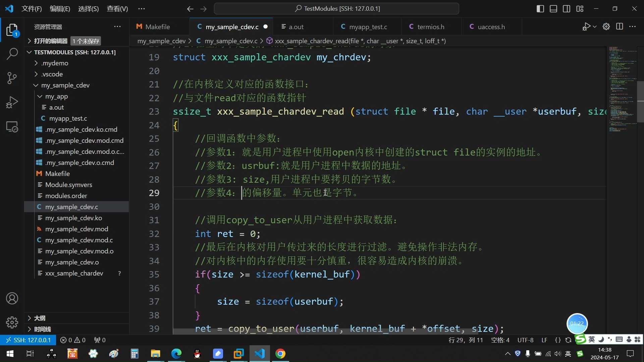This screenshot has width=644, height=362.
Task: Click the SSH: 127.0.0.1 remote indicator
Action: (28, 340)
